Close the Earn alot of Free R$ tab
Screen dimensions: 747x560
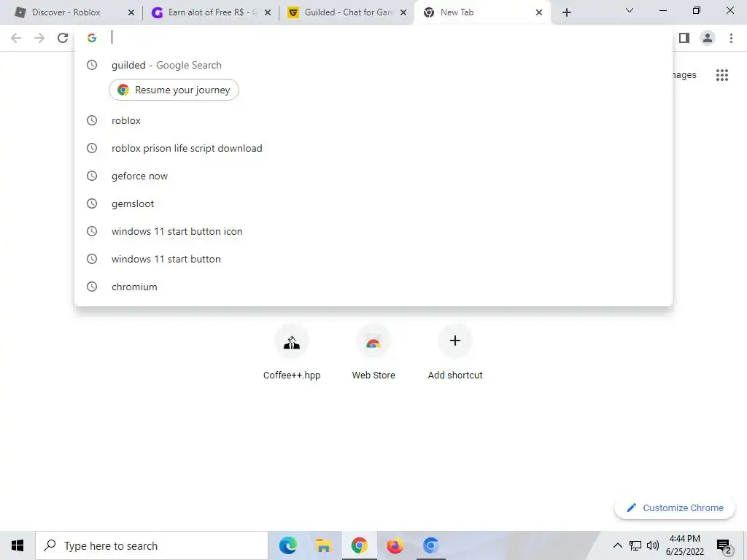point(267,13)
